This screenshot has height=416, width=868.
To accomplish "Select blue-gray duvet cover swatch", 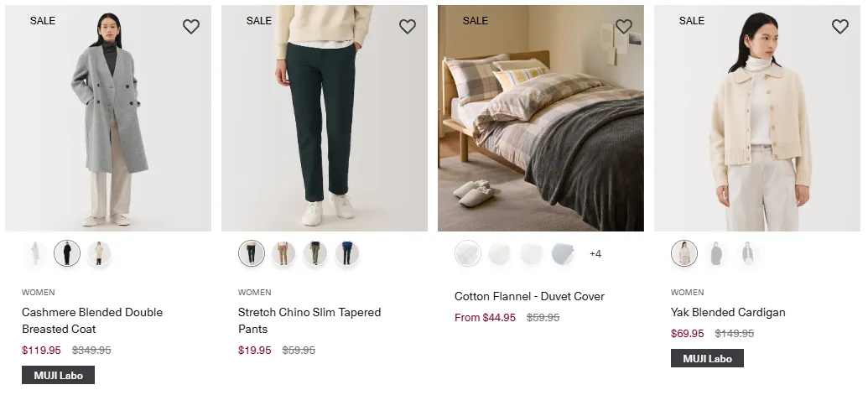I will [x=563, y=253].
